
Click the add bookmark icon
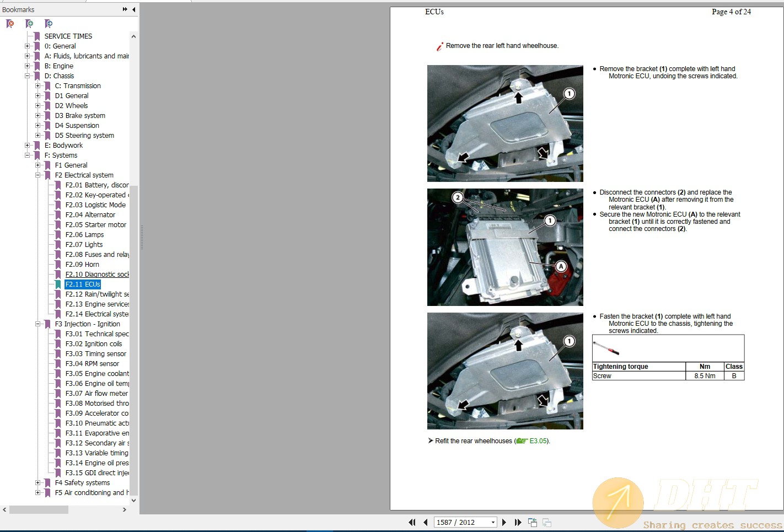[x=29, y=24]
